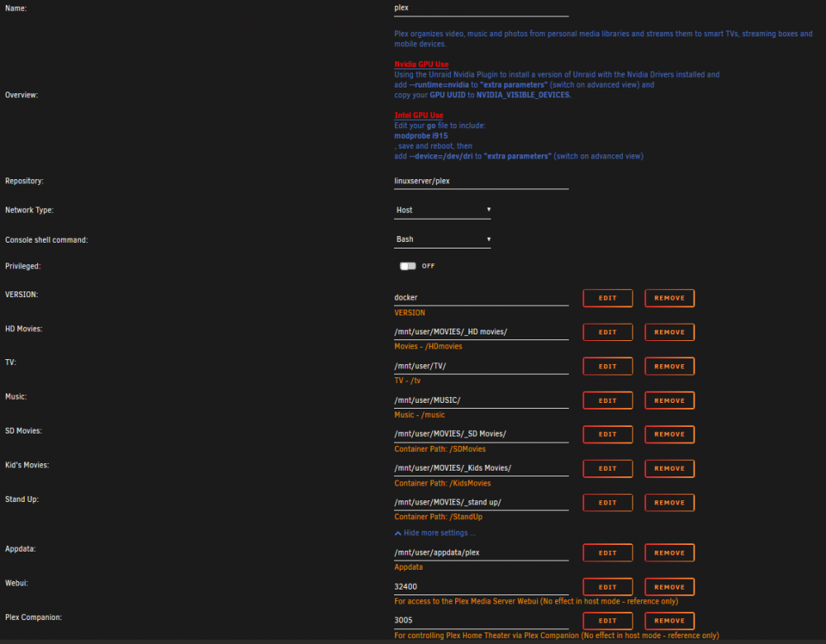Edit the Plex Companion port
The image size is (826, 644).
[607, 621]
